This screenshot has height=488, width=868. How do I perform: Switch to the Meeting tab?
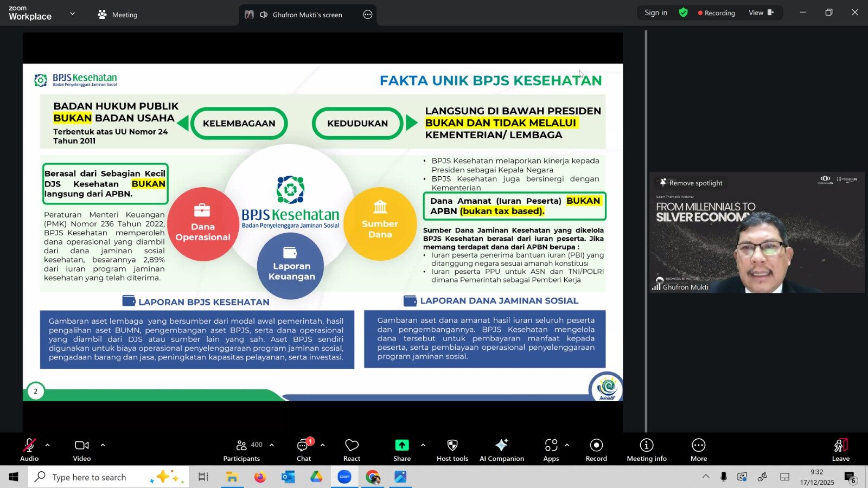tap(118, 15)
